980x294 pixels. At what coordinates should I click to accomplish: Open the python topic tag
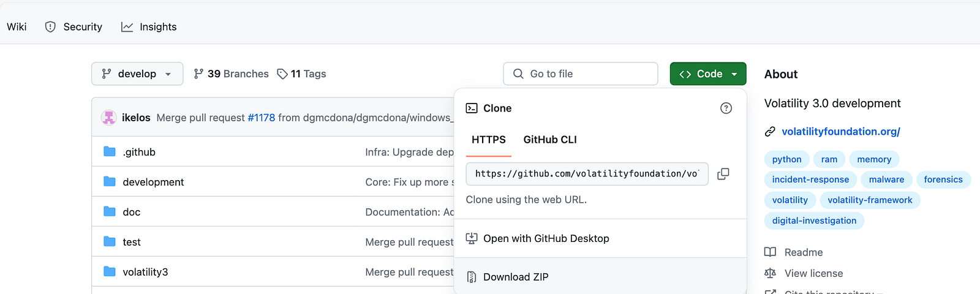click(x=787, y=159)
